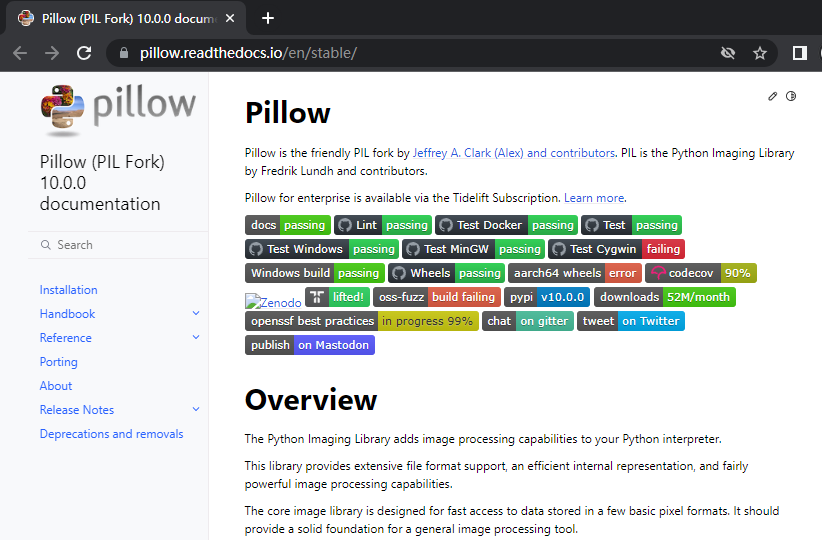Reload the page with refresh icon

[x=84, y=53]
